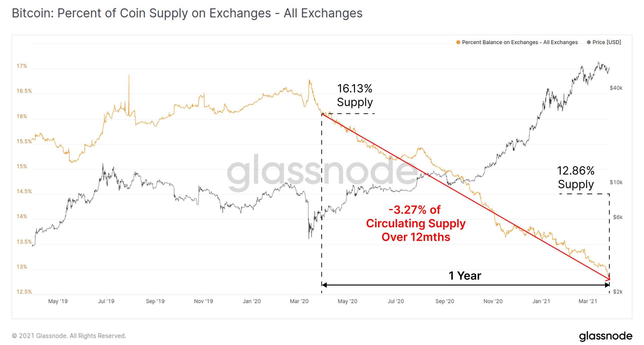The width and height of the screenshot is (644, 345).
Task: Click the orange Percent Balance legend dot
Action: [458, 42]
